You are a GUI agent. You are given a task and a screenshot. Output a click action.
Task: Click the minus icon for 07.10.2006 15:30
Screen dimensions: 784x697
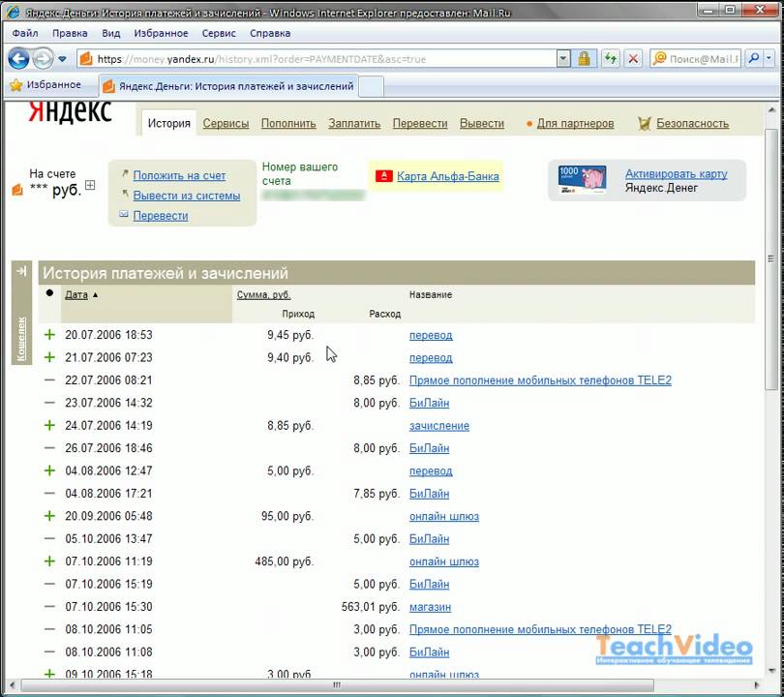(x=49, y=607)
